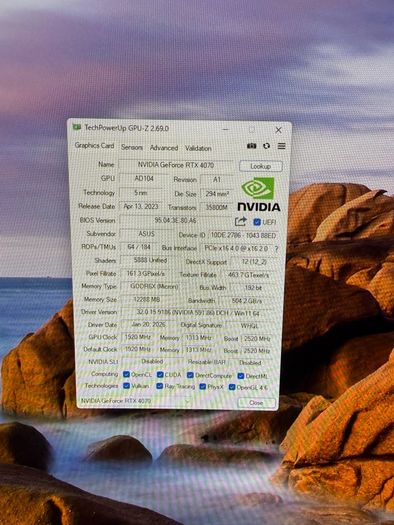Viewport: 394px width, 525px height.
Task: Click the GPU-Z title bar app icon
Action: [77, 127]
